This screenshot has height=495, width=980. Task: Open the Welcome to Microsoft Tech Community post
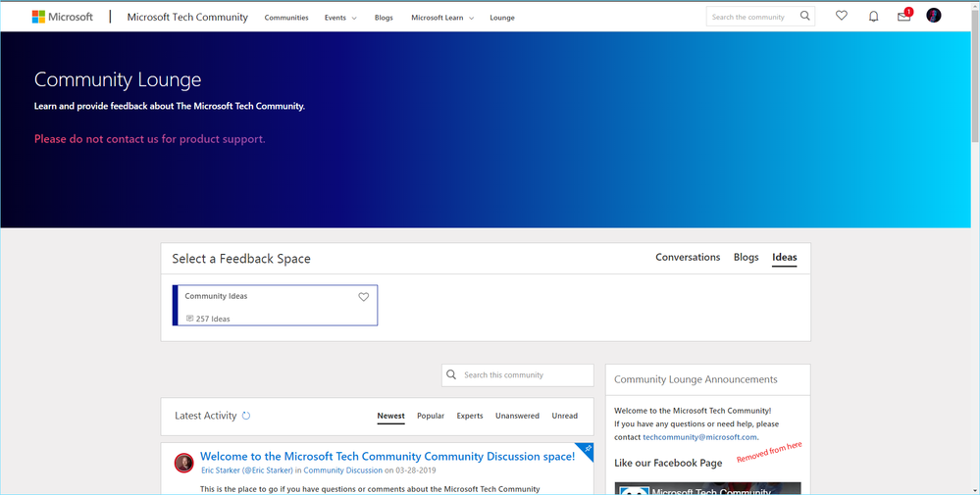coord(387,457)
